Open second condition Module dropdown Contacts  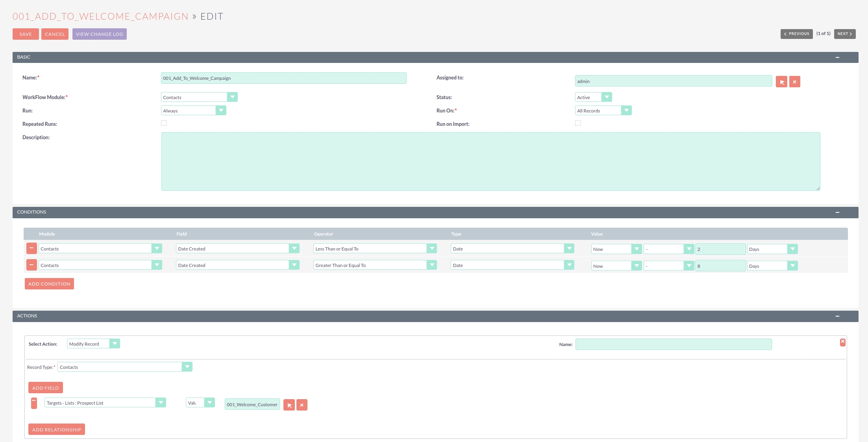pos(100,265)
